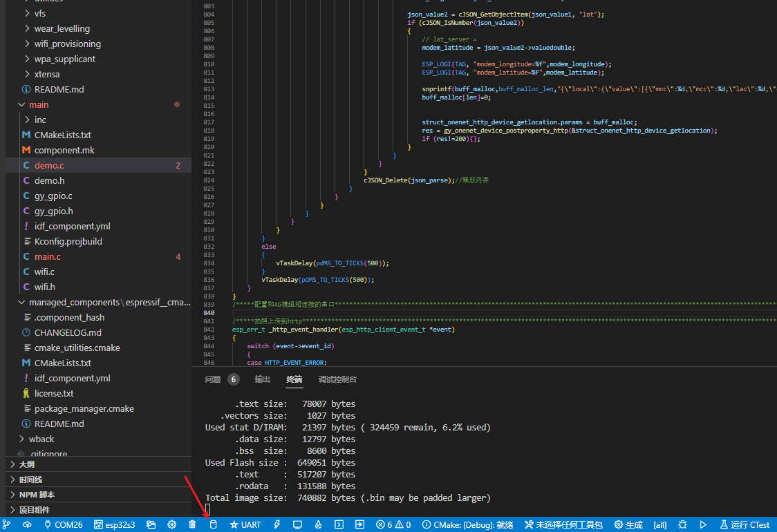Image resolution: width=777 pixels, height=532 pixels.
Task: Open the SDK configuration editor gear icon
Action: point(171,524)
